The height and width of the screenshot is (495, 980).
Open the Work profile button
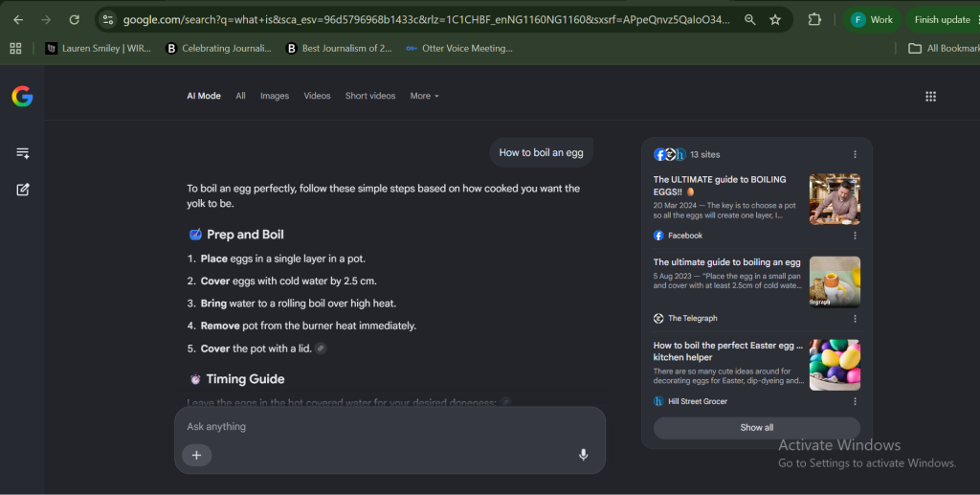872,20
